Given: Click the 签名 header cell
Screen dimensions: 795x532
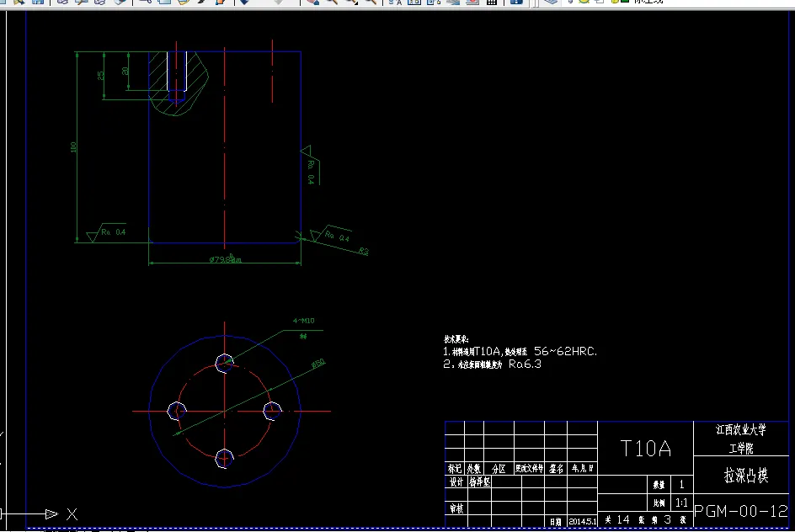Looking at the screenshot, I should point(556,469).
